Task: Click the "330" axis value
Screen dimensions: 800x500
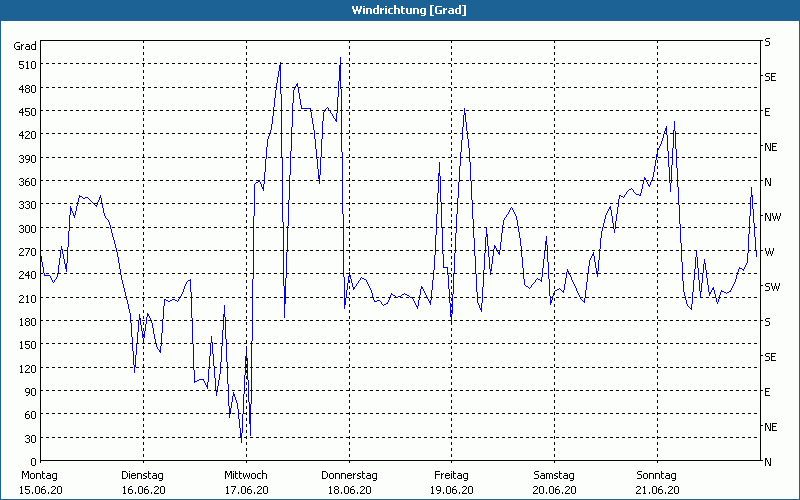Action: point(28,205)
